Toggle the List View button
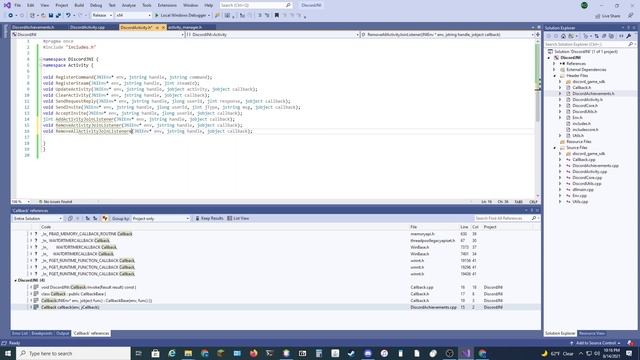 [238, 218]
